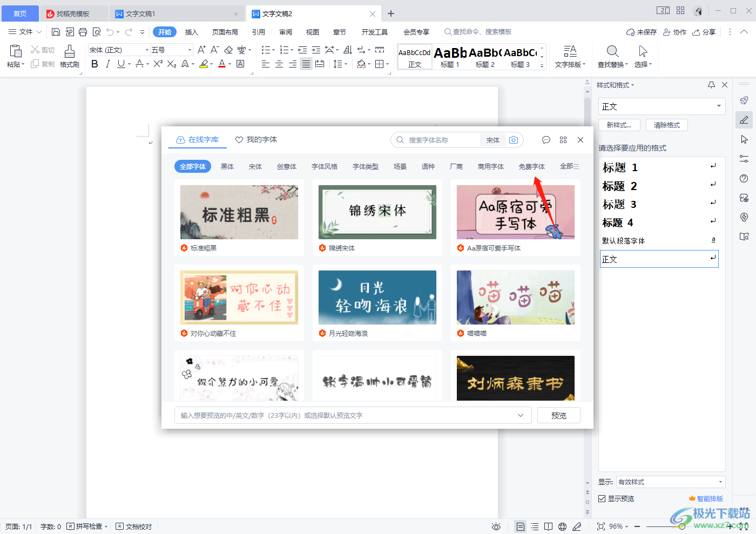
Task: Click the Save icon in the quick toolbar
Action: pos(56,32)
